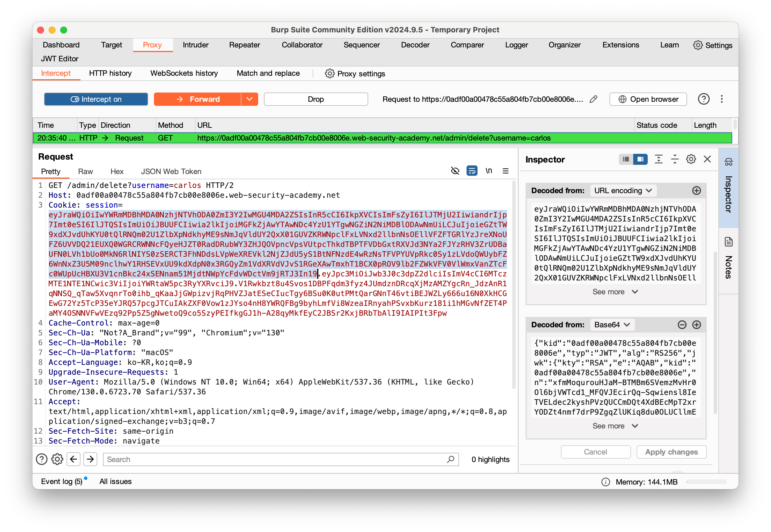Click the pencil icon to edit the target host
This screenshot has width=771, height=532.
(593, 99)
